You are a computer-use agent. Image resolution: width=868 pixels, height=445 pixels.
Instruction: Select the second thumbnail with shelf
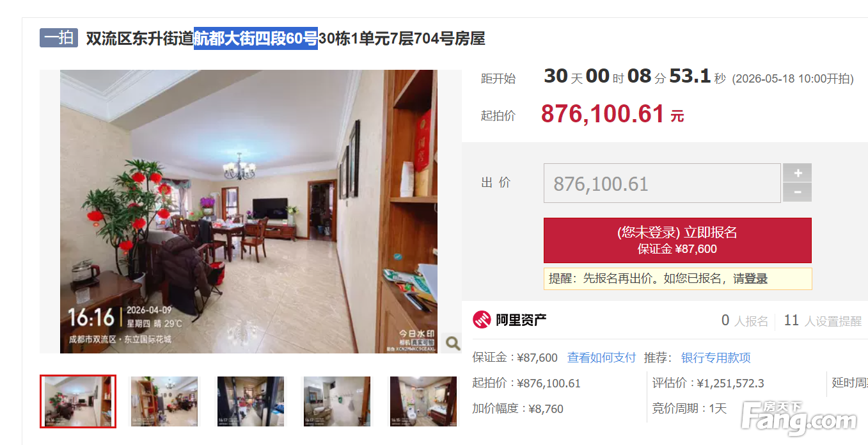pyautogui.click(x=164, y=401)
